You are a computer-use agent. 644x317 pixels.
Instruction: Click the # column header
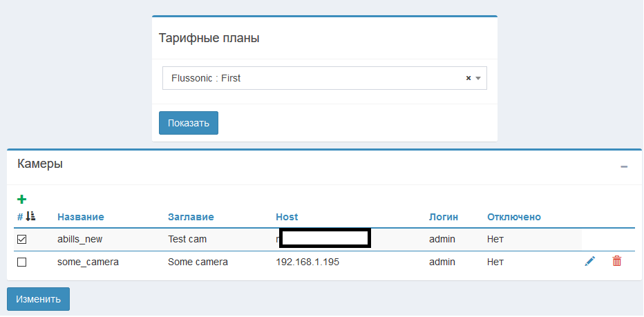[19, 217]
